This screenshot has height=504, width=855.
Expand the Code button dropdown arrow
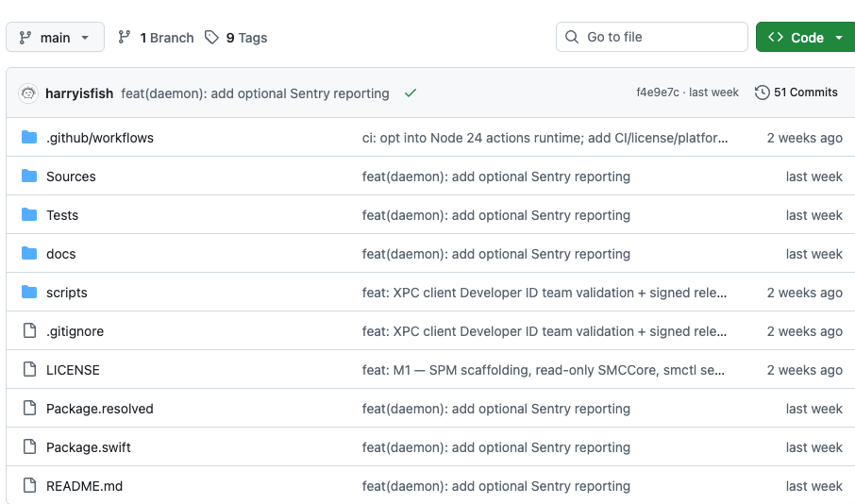coord(839,38)
